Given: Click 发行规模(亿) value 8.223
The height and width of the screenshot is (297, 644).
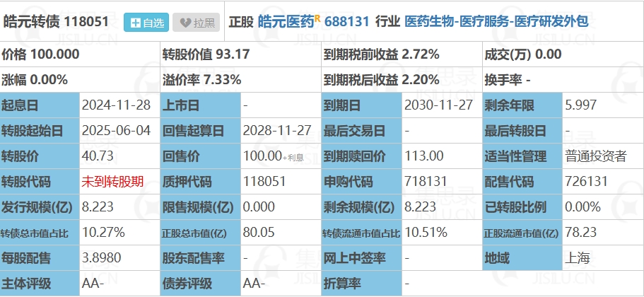Looking at the screenshot, I should tap(98, 206).
